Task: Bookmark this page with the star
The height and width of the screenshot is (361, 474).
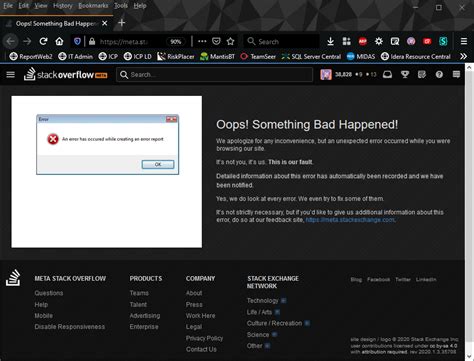Action: (230, 41)
